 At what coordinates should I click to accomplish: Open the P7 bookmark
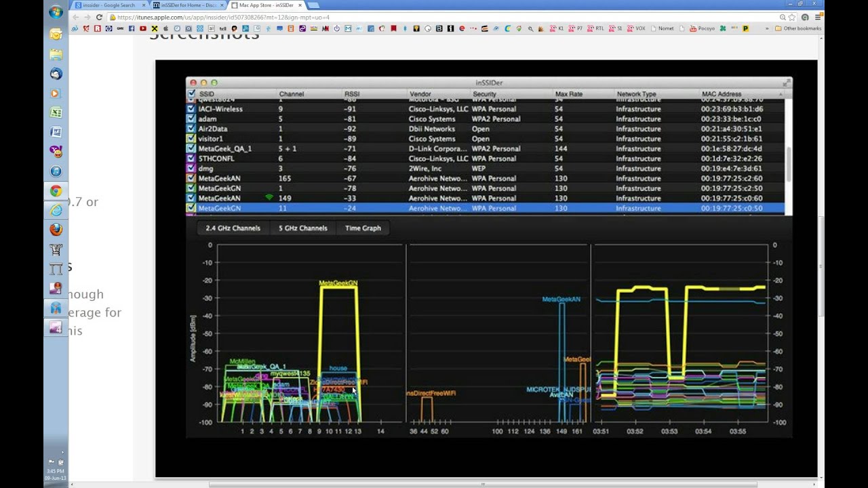coord(575,28)
